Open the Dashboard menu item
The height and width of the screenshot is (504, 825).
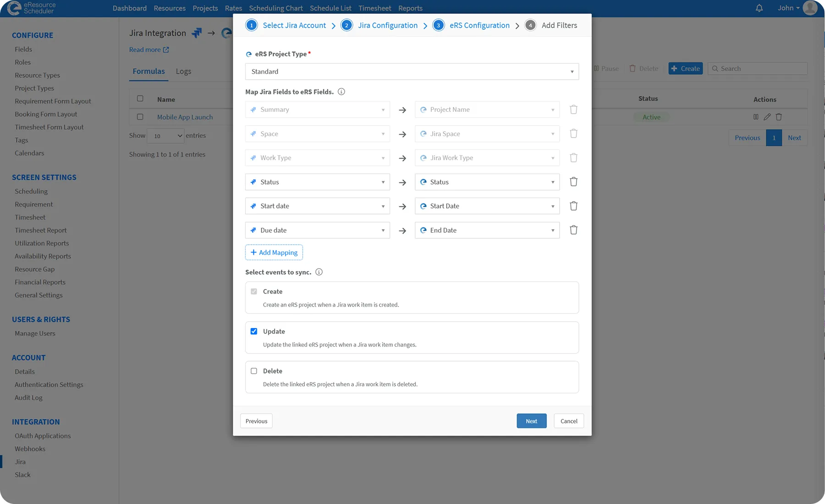(x=130, y=8)
